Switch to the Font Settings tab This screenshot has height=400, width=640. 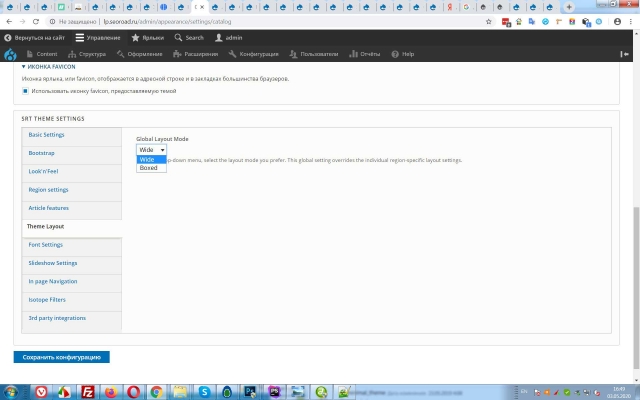(46, 244)
